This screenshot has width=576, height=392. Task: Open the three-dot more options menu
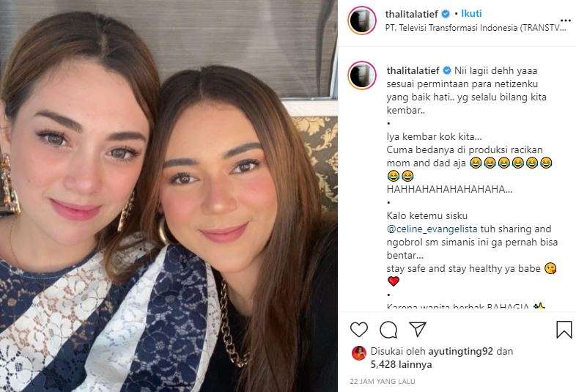tap(565, 21)
